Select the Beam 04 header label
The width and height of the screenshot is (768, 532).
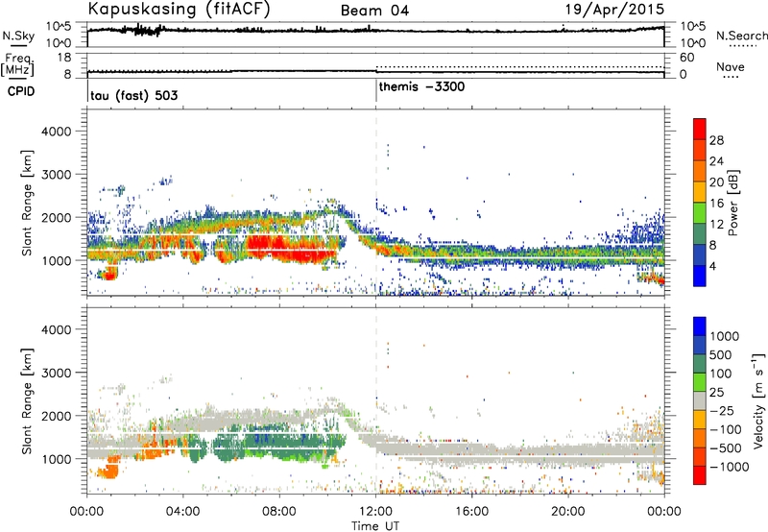[x=374, y=11]
